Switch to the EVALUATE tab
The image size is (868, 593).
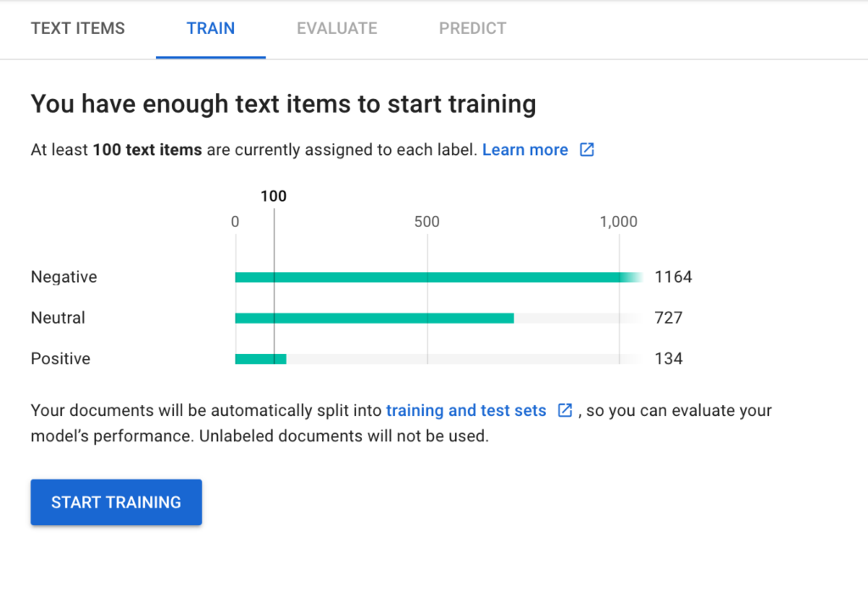[337, 28]
